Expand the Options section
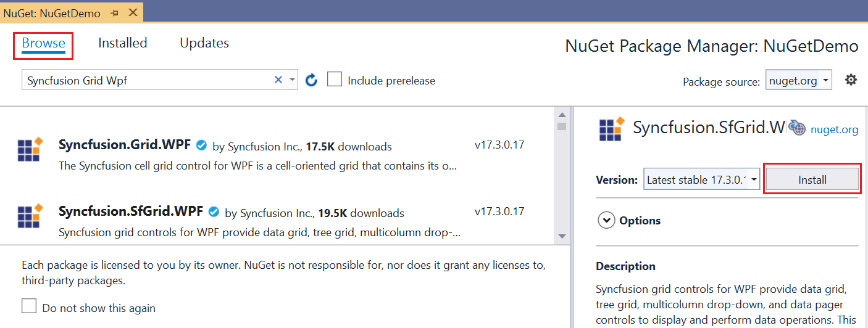 point(607,220)
